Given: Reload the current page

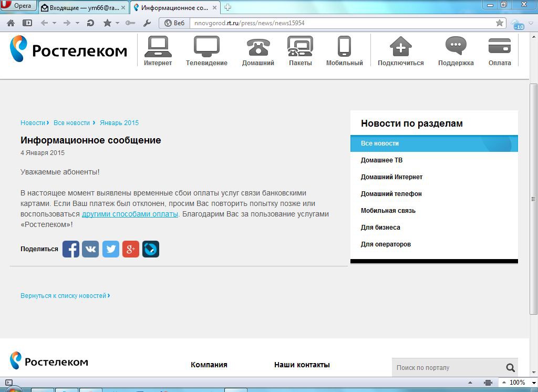Looking at the screenshot, I should pos(90,23).
